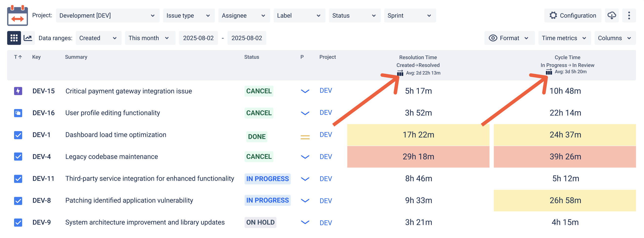
Task: Open the three-dot overflow menu
Action: click(x=629, y=16)
